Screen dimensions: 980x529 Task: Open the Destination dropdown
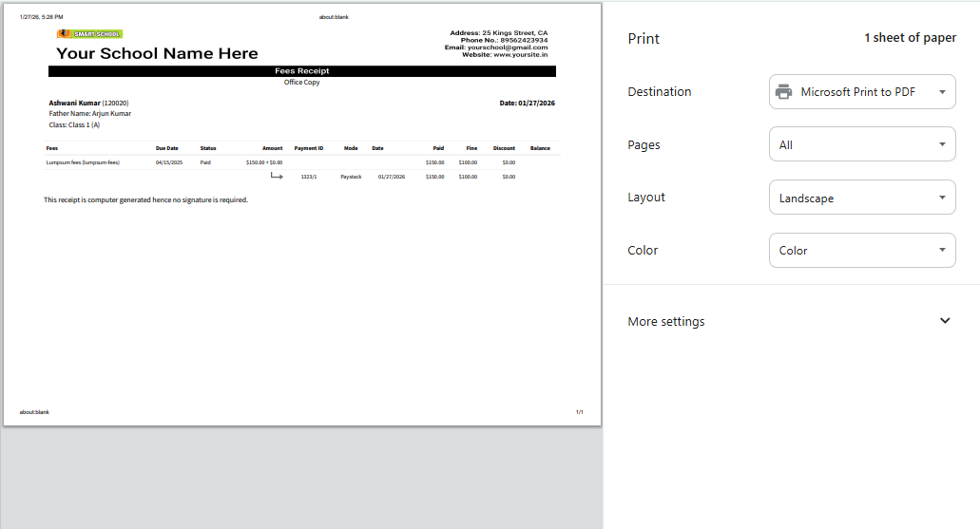861,92
